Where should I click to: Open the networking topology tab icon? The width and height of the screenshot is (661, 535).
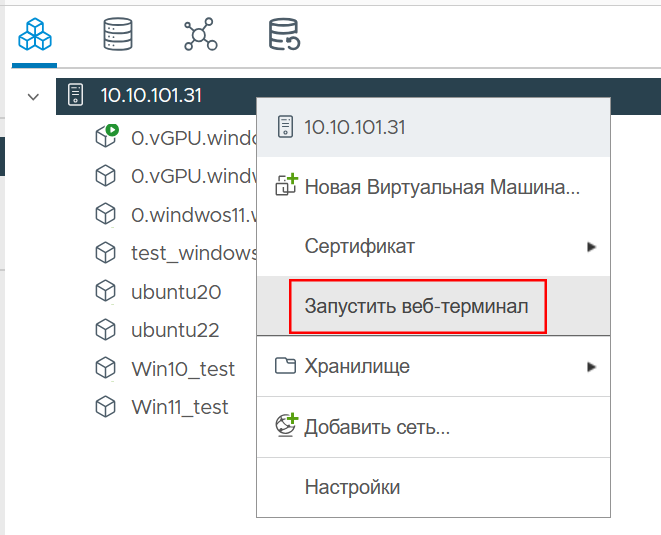coord(201,34)
